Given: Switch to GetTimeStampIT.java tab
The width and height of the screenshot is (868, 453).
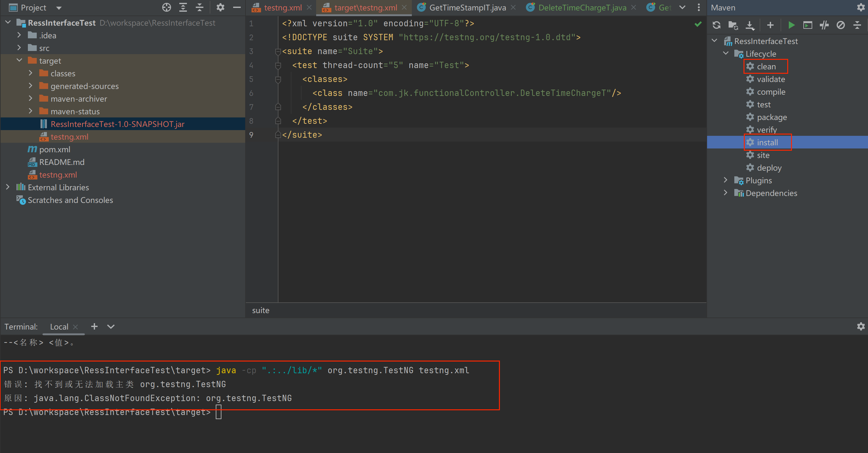Looking at the screenshot, I should pos(467,8).
